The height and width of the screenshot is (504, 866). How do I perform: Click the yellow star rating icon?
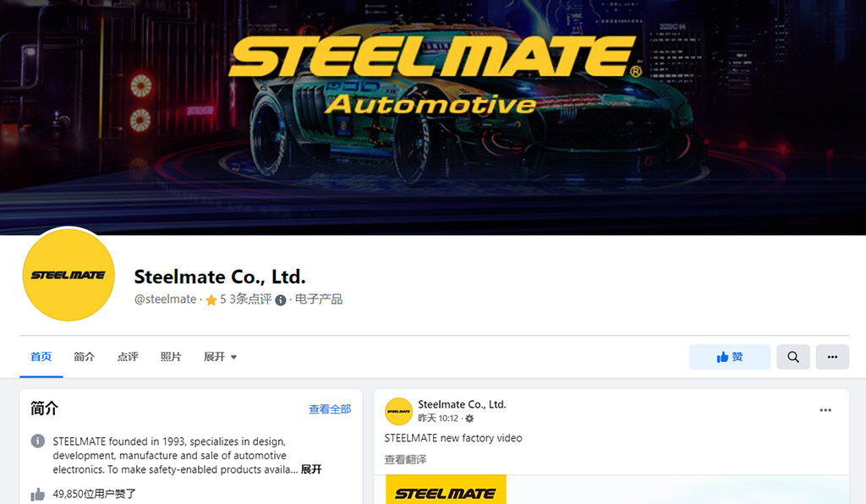click(211, 299)
